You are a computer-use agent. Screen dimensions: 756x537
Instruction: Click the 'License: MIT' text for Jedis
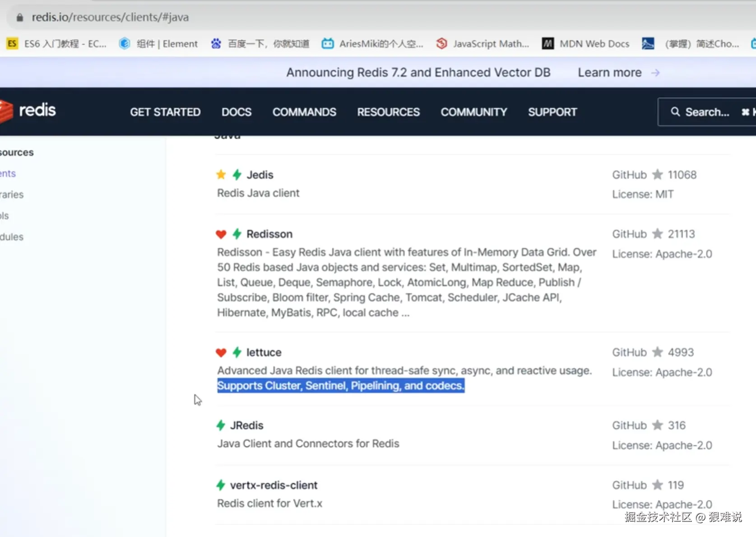pyautogui.click(x=643, y=194)
